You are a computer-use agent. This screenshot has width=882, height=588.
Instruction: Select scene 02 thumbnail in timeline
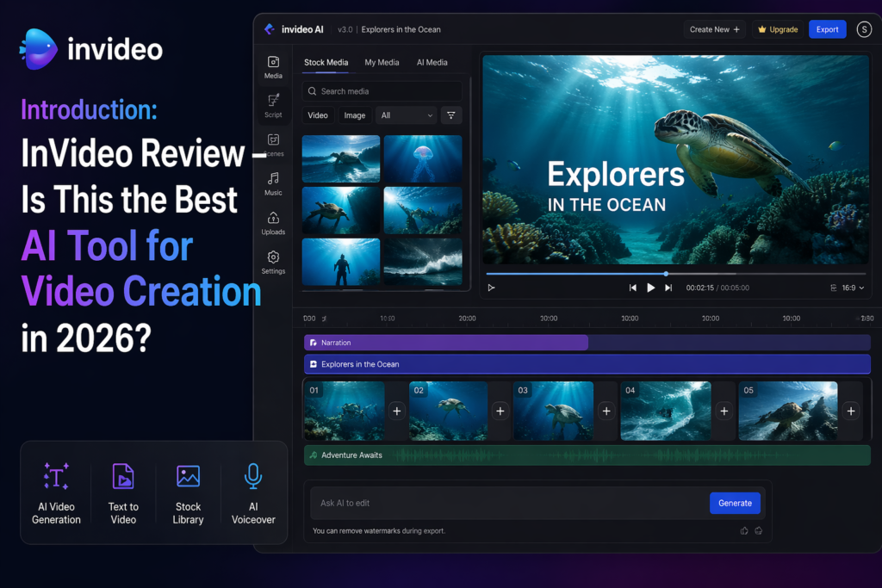point(448,411)
